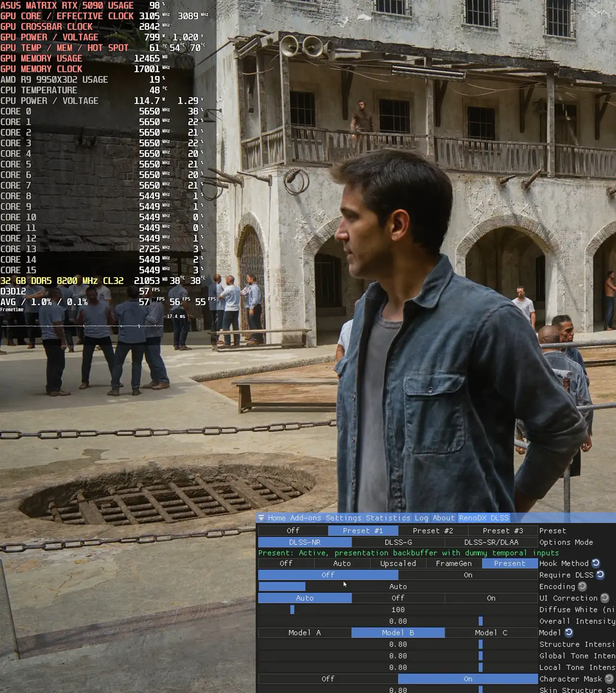Click the Frametime graph in the overlay
Image resolution: width=616 pixels, height=693 pixels.
coord(82,326)
